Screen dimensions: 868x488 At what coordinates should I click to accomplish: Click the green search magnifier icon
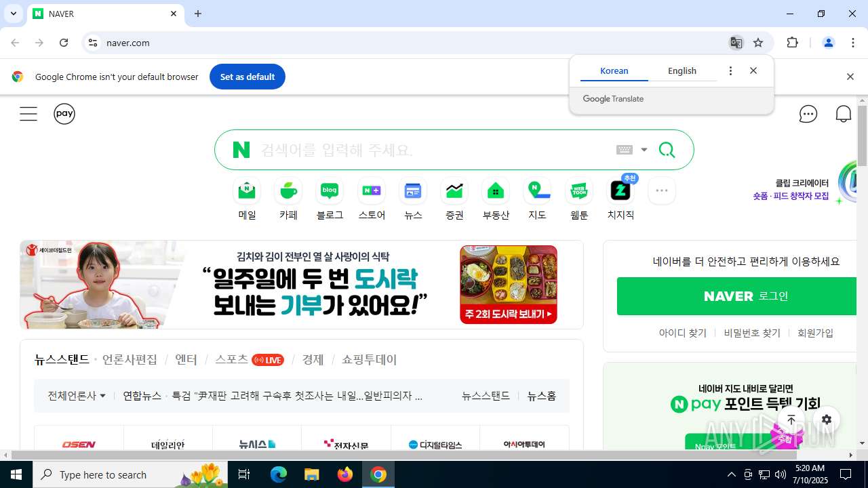667,150
